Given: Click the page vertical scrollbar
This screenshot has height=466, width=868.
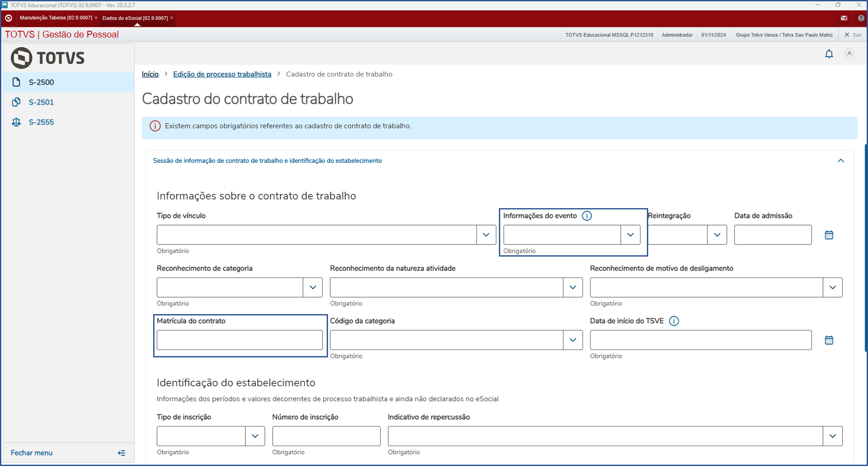Looking at the screenshot, I should pyautogui.click(x=866, y=248).
